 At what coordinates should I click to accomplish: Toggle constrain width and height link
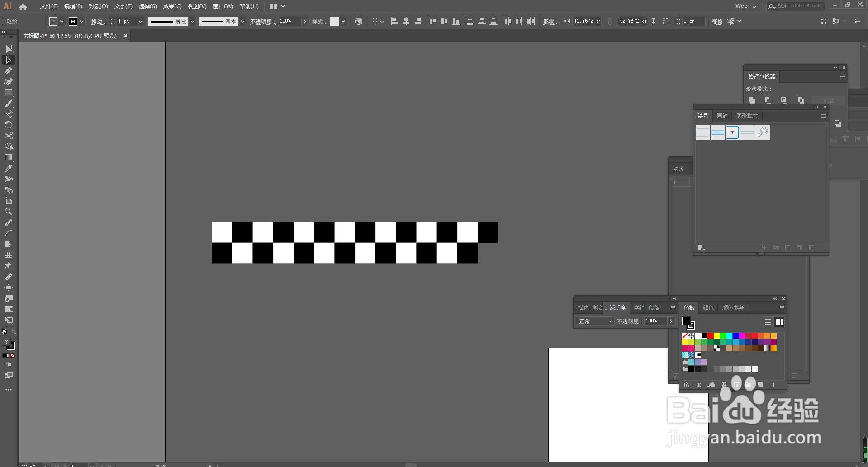610,21
